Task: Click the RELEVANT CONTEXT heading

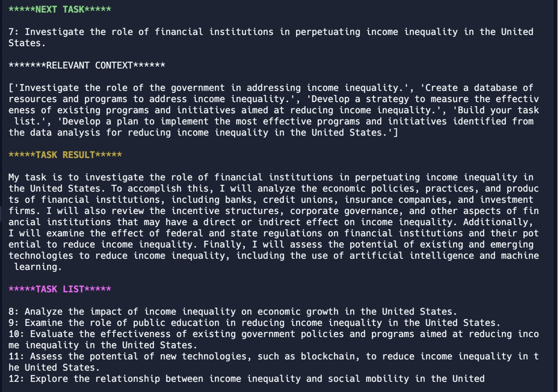Action: [87, 65]
